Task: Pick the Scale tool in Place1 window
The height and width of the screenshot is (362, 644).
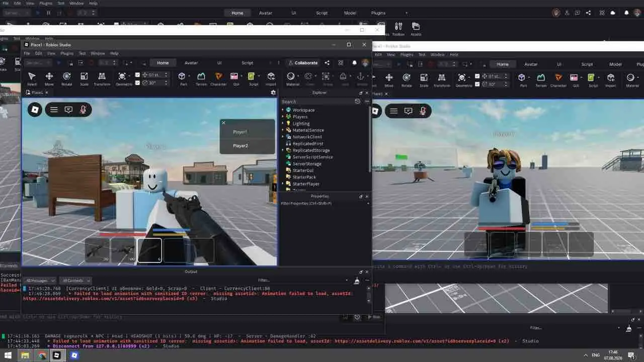Action: (x=84, y=78)
